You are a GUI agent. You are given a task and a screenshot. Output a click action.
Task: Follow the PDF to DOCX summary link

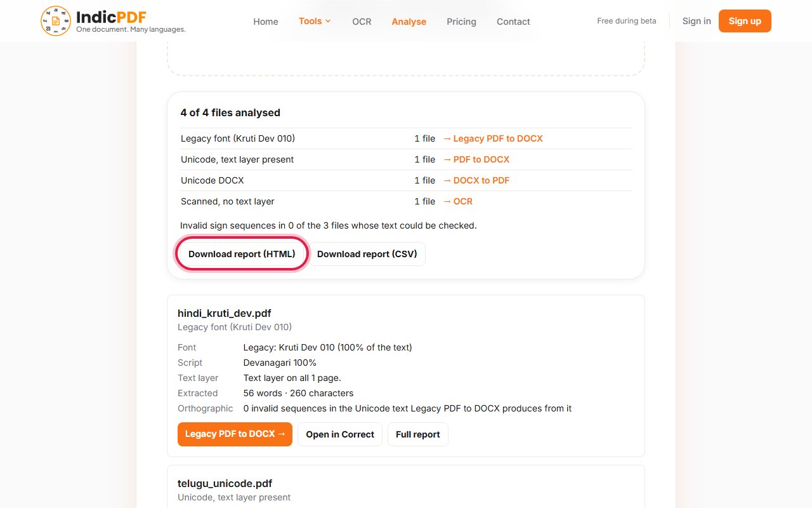point(476,159)
